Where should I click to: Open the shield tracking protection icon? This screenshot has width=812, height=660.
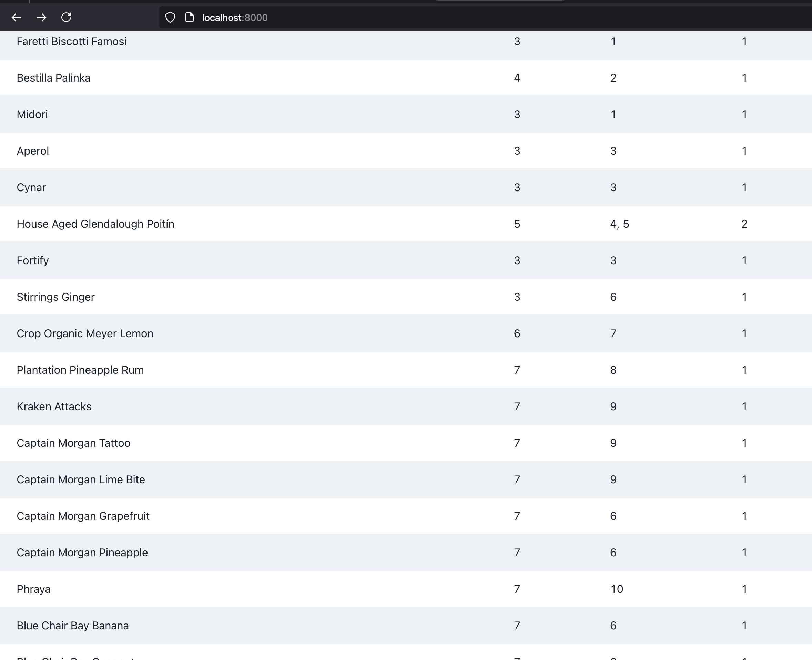coord(170,18)
